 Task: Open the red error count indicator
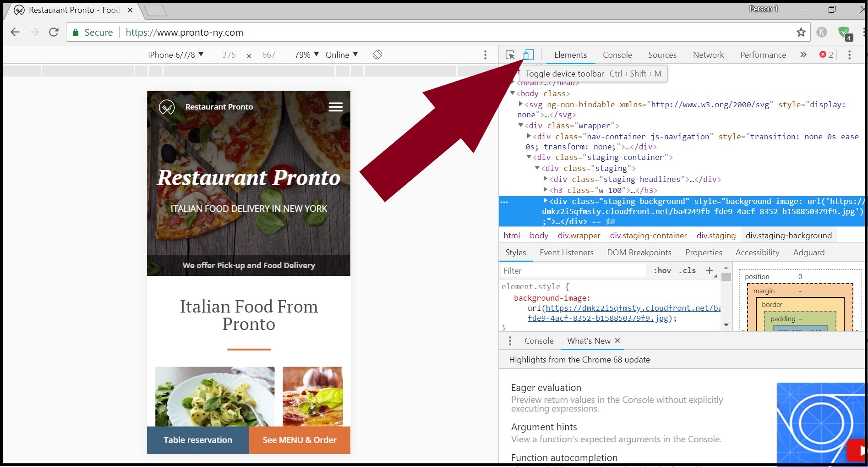pos(826,55)
